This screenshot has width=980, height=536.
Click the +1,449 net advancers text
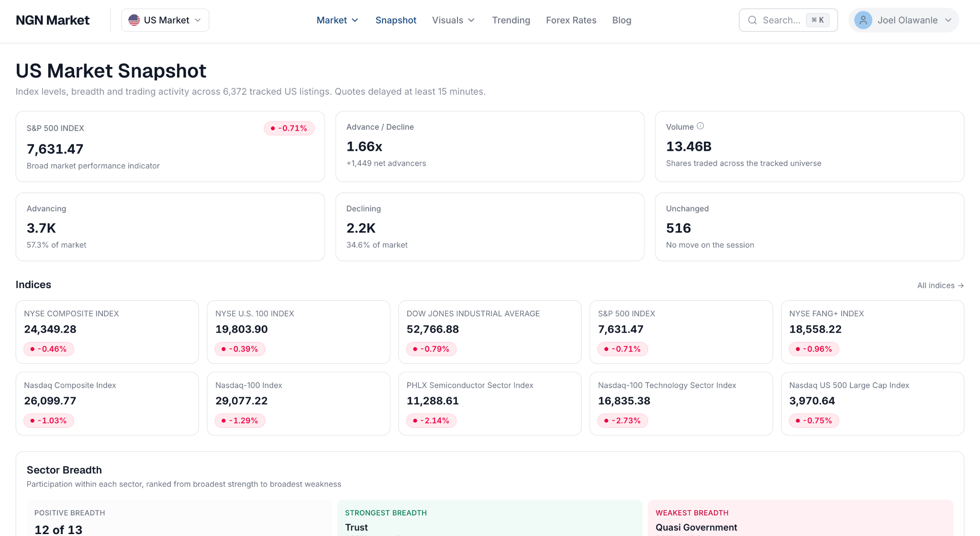(386, 163)
